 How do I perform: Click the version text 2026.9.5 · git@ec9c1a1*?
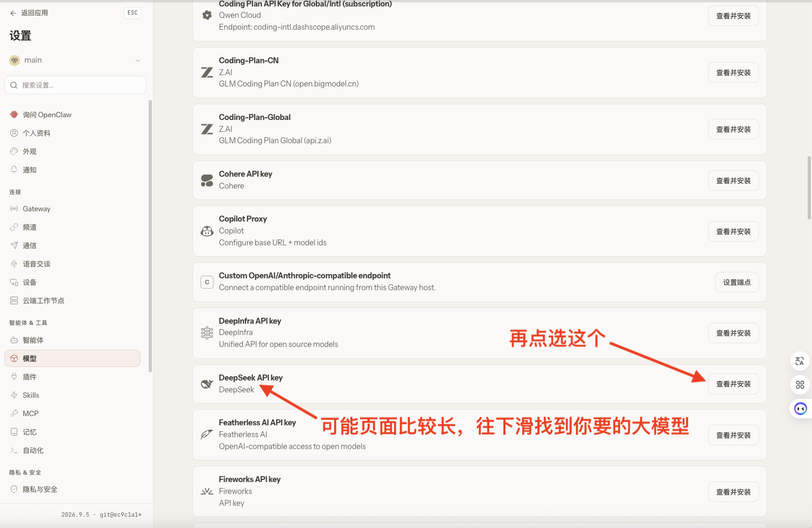click(102, 514)
